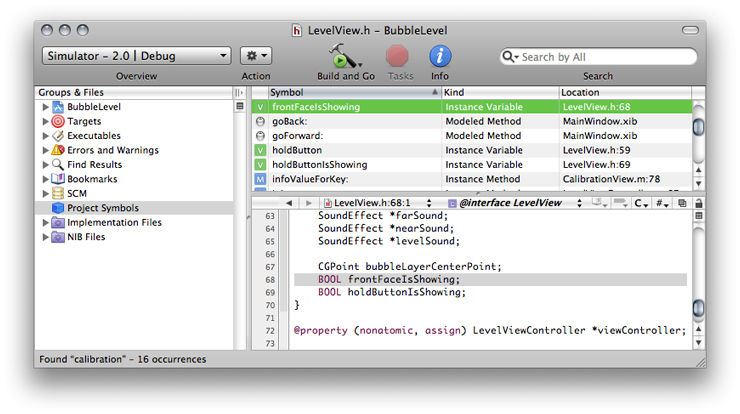Sort by the Symbol column header
Viewport: 740px width, 414px height.
point(350,92)
